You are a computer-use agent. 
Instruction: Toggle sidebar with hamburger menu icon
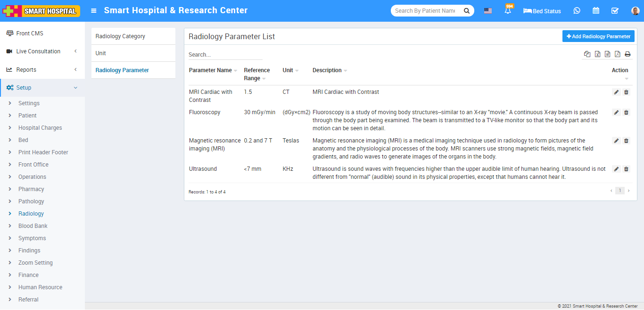pyautogui.click(x=94, y=11)
